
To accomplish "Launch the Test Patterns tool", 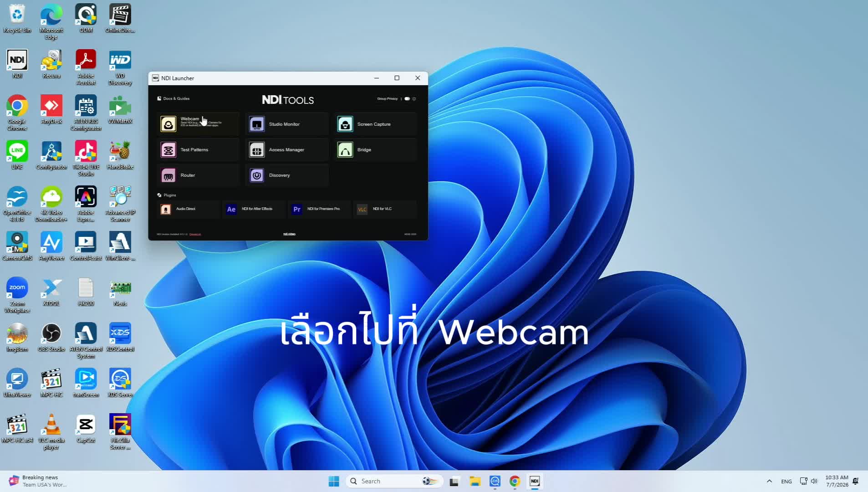I will point(198,149).
